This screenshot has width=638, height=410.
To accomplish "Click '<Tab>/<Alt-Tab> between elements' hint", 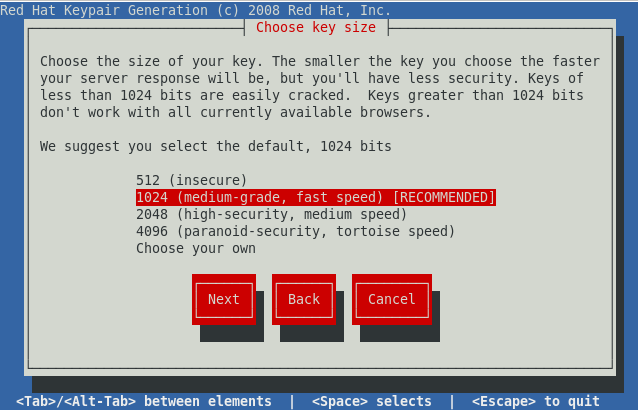I will pyautogui.click(x=144, y=401).
